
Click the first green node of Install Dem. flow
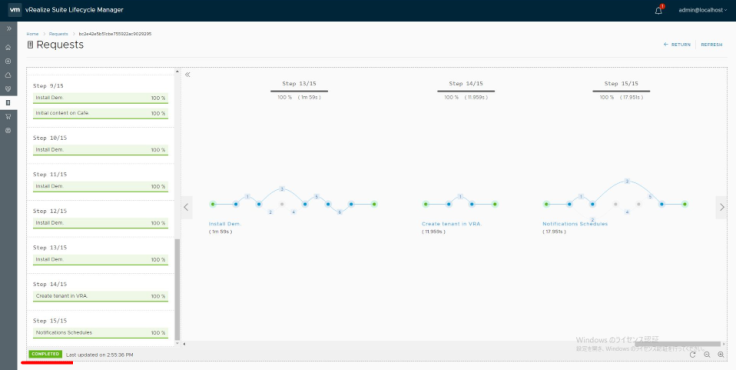tap(213, 204)
